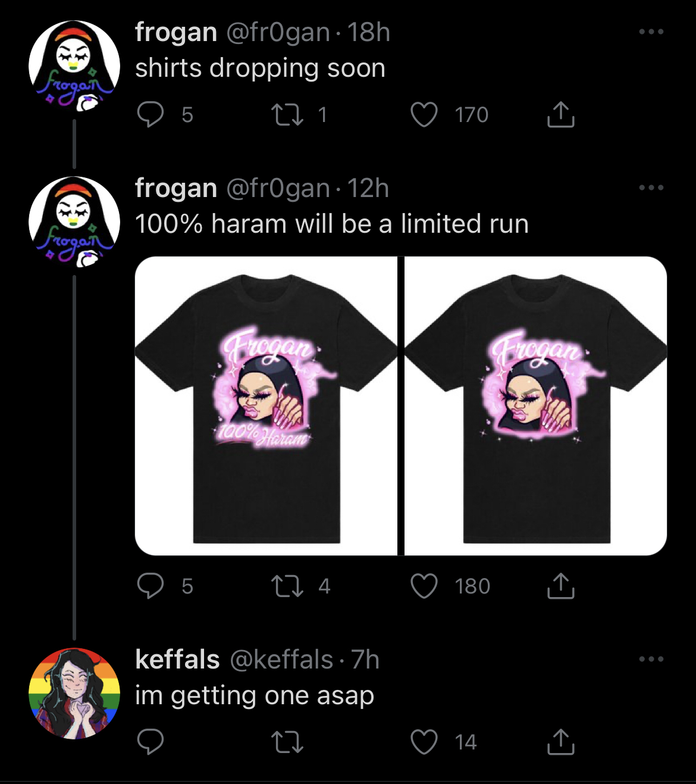Screen dimensions: 696x784
Task: Like the '100% haram' limited run tweet
Action: pos(424,586)
